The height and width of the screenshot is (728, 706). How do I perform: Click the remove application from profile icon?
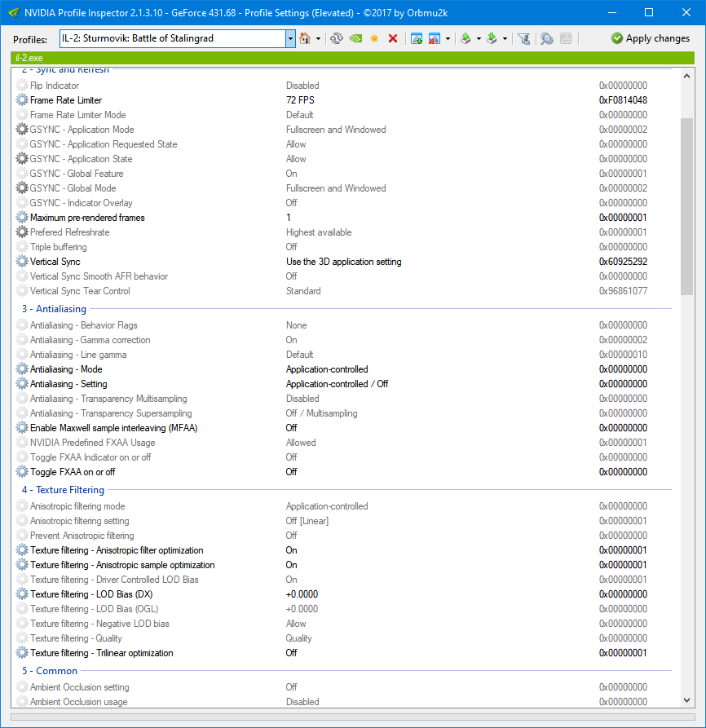[435, 38]
